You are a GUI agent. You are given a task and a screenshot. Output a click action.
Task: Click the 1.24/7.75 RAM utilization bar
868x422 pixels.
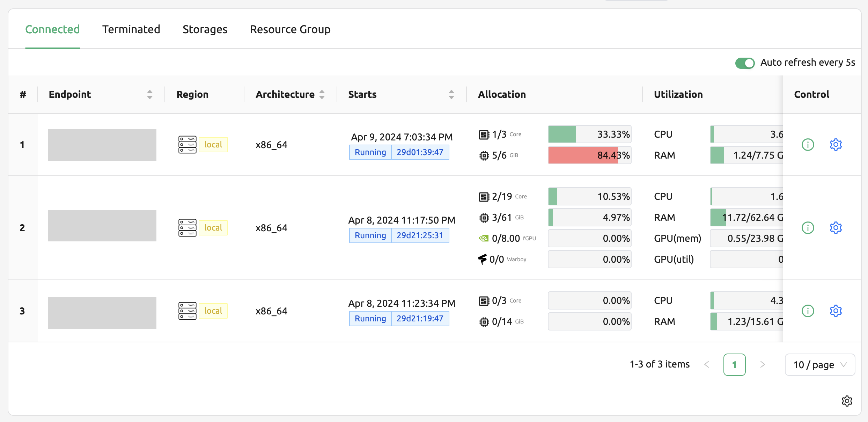click(x=746, y=155)
